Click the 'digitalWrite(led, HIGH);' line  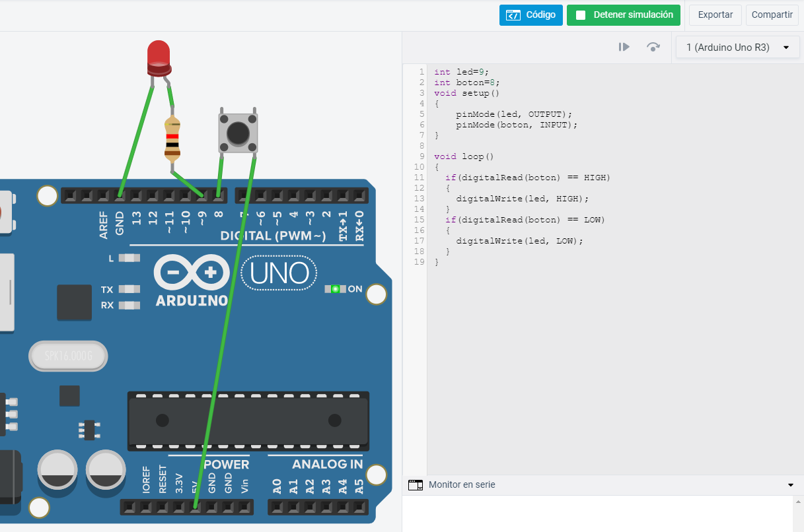click(x=522, y=199)
